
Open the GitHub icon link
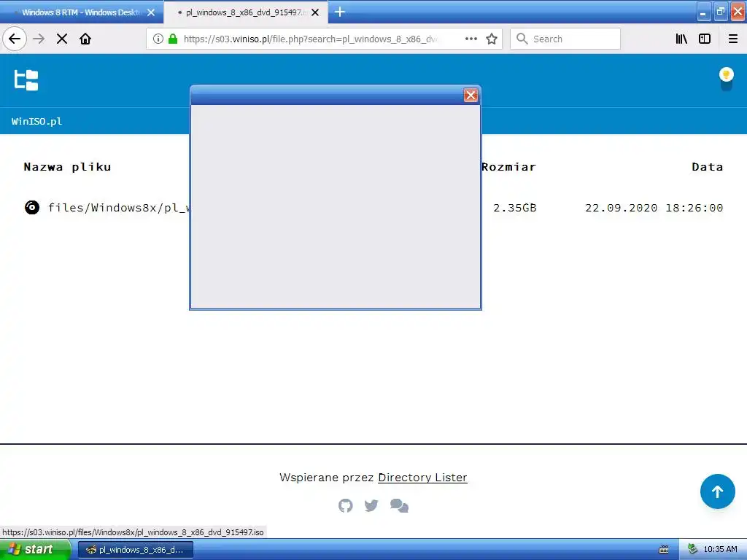click(x=346, y=505)
